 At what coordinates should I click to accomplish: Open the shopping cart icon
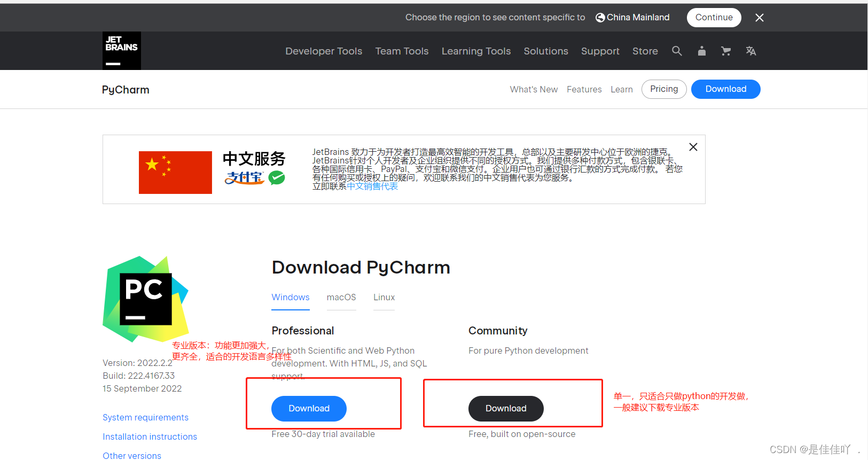pyautogui.click(x=726, y=51)
